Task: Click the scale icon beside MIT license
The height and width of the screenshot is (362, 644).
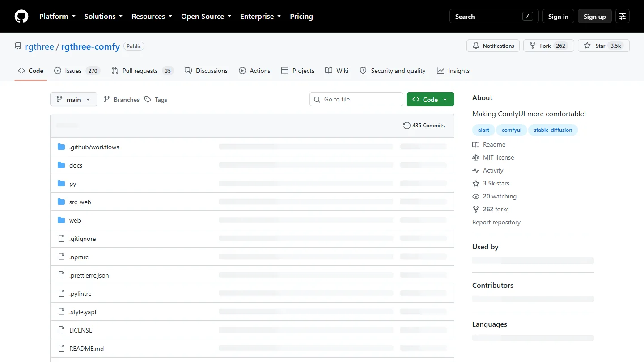Action: coord(476,157)
